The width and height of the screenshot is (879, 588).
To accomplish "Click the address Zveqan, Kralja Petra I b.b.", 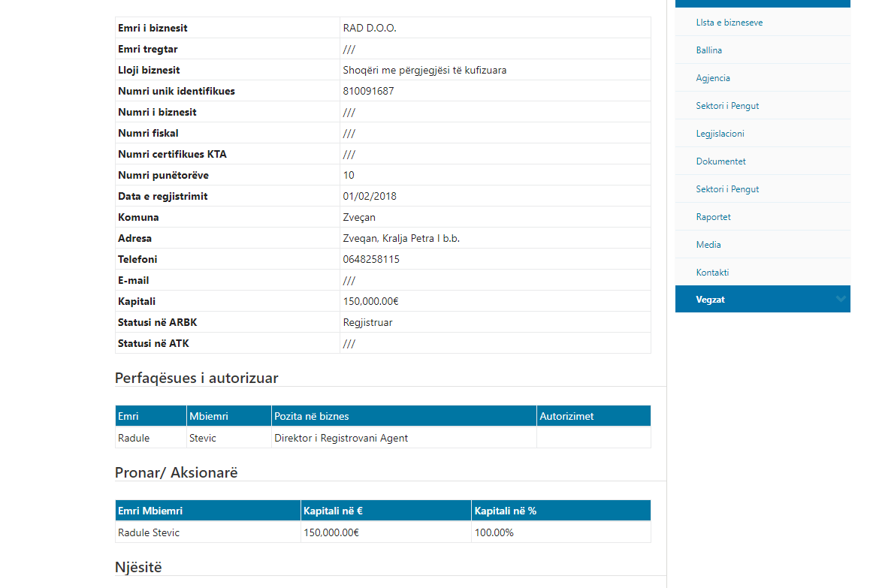I will coord(401,238).
